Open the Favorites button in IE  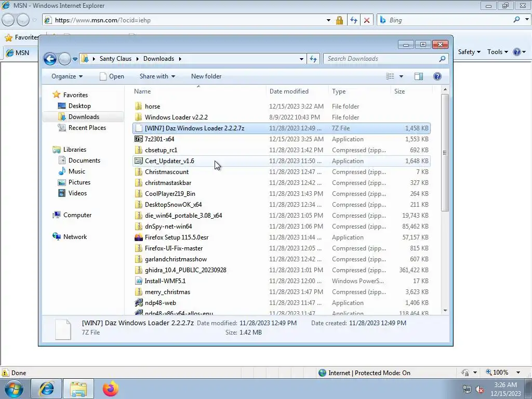[21, 37]
